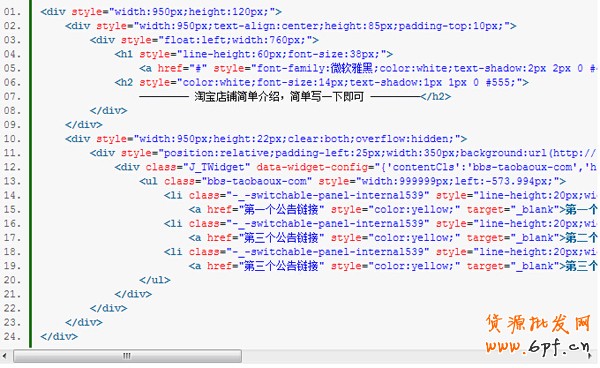The width and height of the screenshot is (600, 368).
Task: Click line number 24.
Action: 12,337
